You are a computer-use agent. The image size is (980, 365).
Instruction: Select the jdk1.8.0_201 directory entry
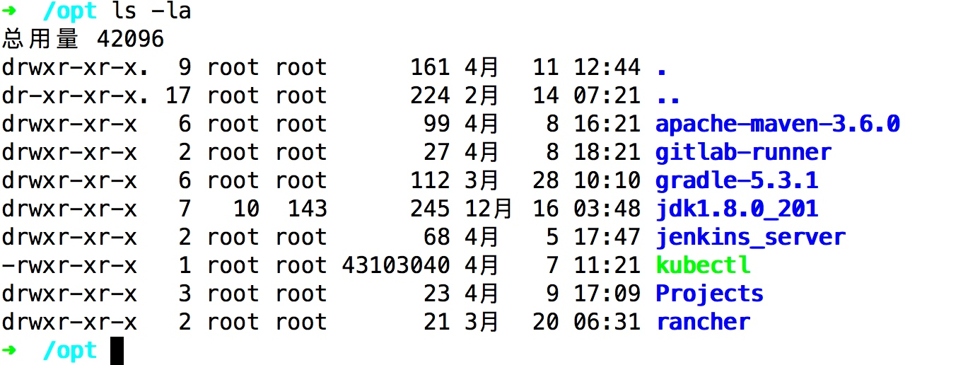point(737,209)
